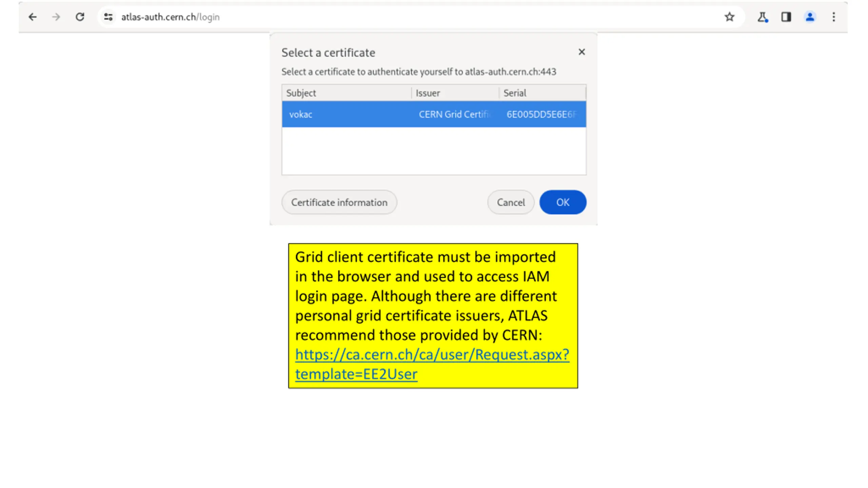This screenshot has width=868, height=488.
Task: Select the vokac certificate row
Action: click(434, 114)
